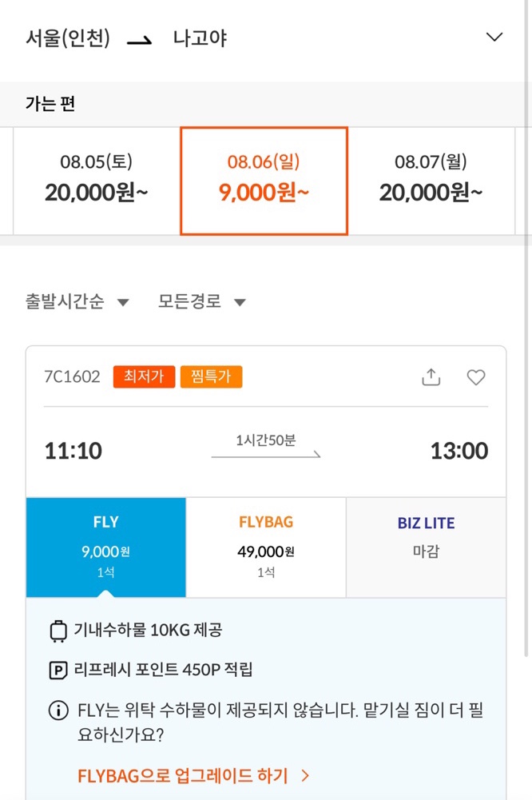This screenshot has height=800, width=532.
Task: Choose the FLY 9,000원 fare option
Action: point(105,547)
